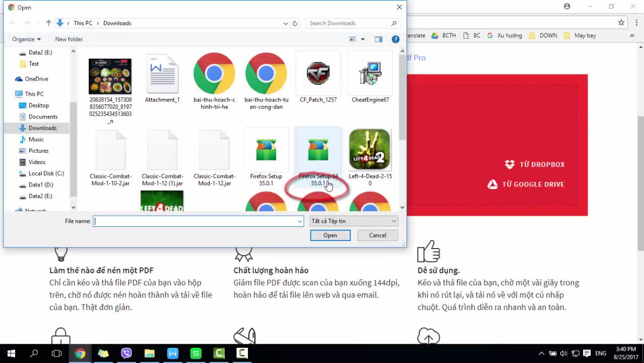Open the DOWN bookmarks folder
The height and width of the screenshot is (363, 644).
coord(543,36)
